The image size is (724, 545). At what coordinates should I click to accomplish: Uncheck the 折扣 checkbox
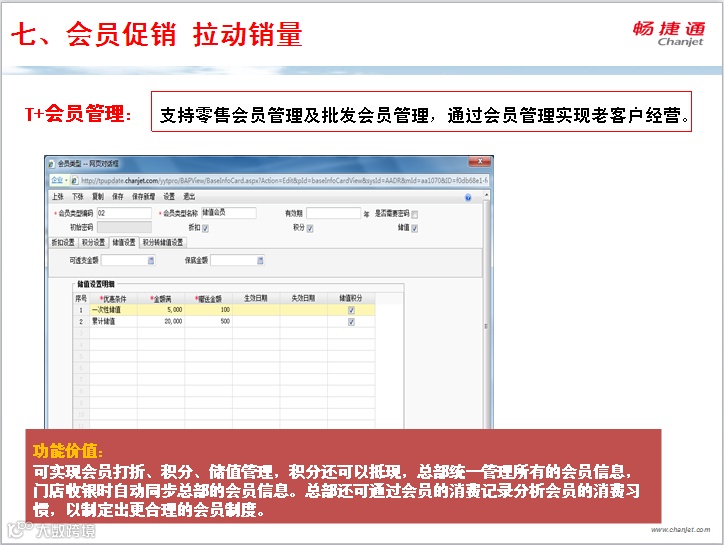pos(205,228)
